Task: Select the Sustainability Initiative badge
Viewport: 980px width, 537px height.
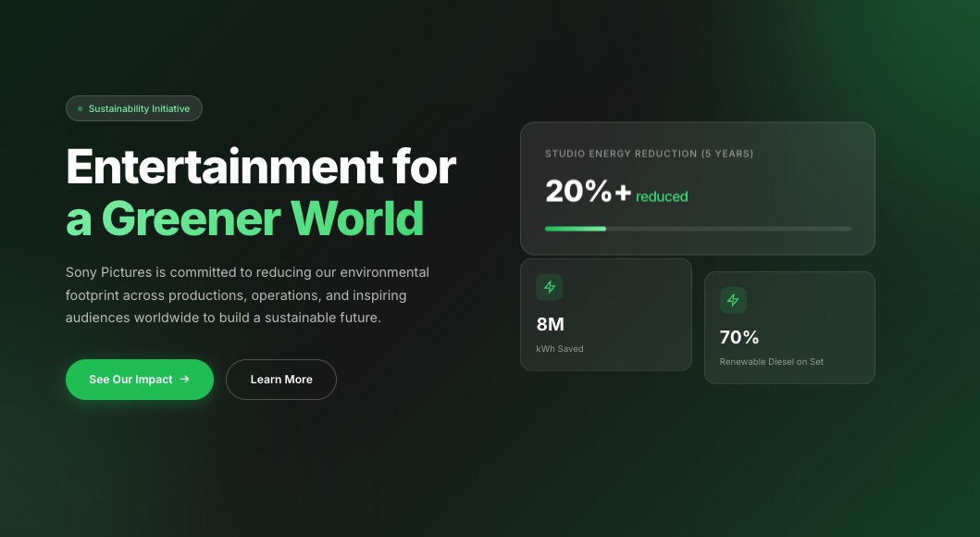Action: point(134,108)
